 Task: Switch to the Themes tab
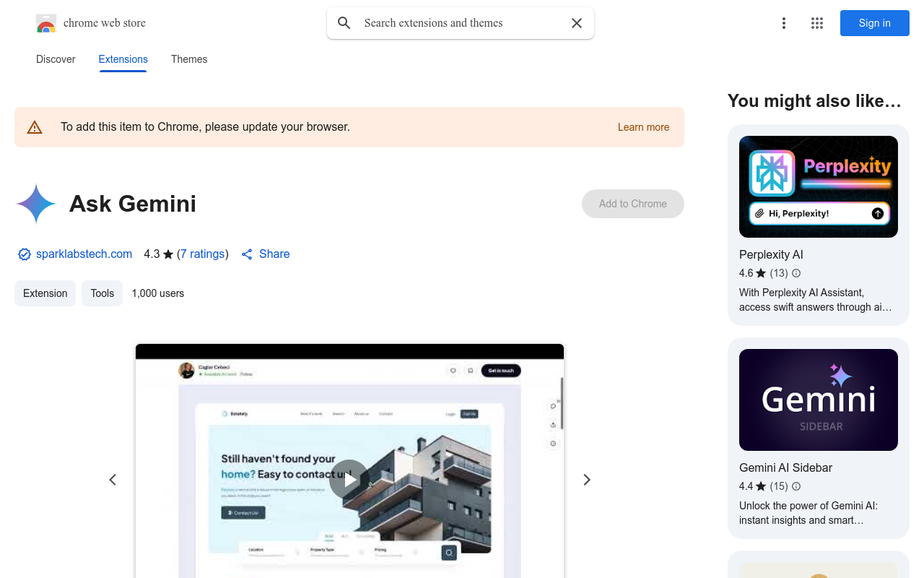click(x=189, y=59)
